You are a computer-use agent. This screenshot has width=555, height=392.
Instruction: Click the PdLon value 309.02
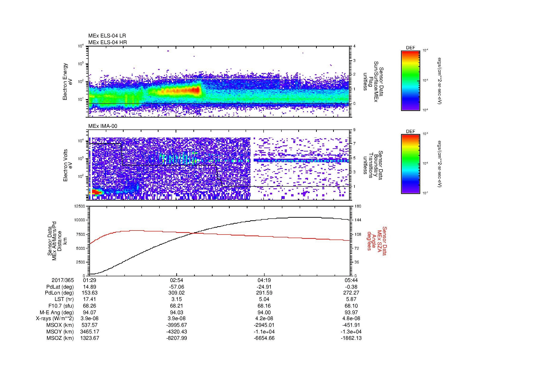click(x=177, y=293)
